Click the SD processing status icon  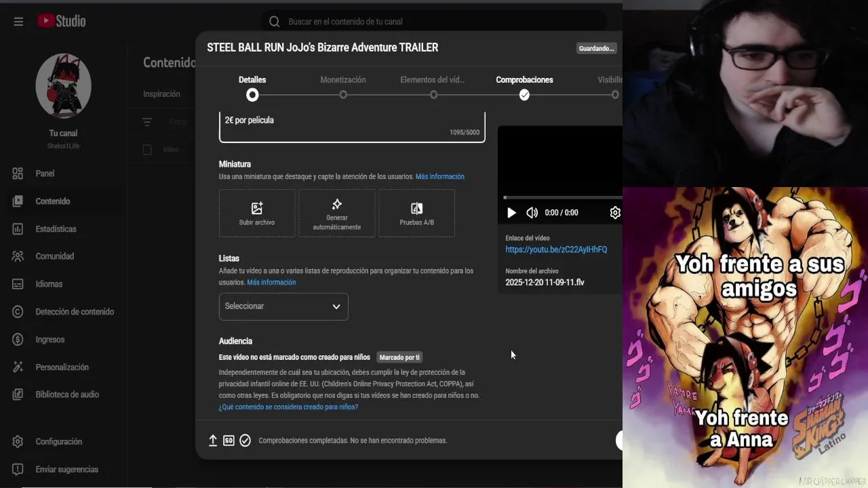pyautogui.click(x=229, y=441)
